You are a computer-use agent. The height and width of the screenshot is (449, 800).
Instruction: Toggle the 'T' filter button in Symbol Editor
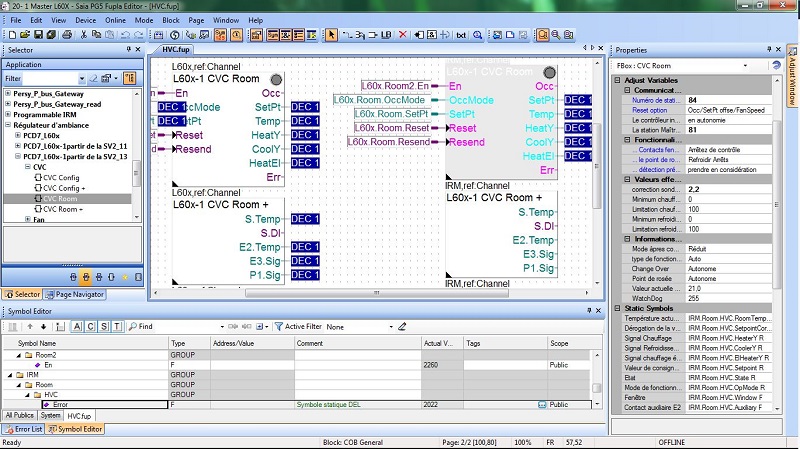(x=117, y=326)
